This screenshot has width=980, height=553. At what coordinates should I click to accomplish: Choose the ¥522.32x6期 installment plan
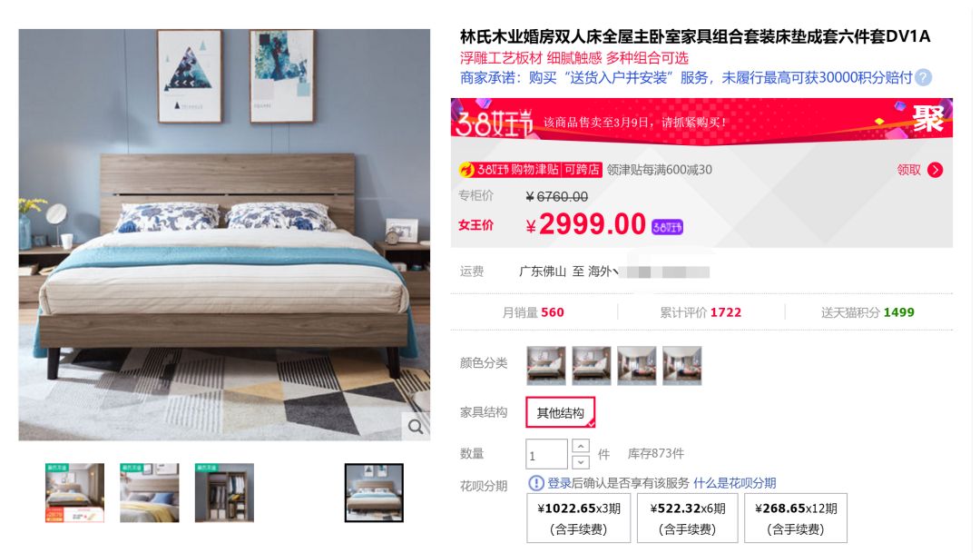coord(688,518)
